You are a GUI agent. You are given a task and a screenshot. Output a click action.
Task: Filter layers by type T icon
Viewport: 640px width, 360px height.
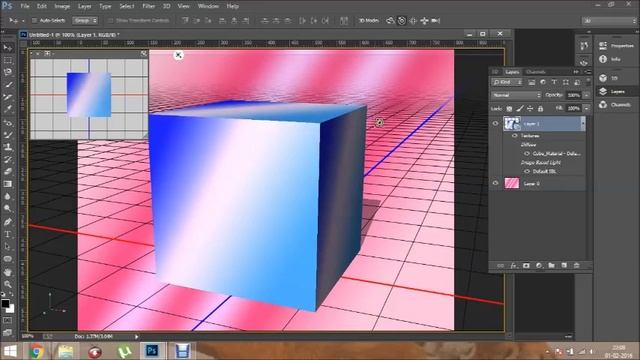pos(554,82)
